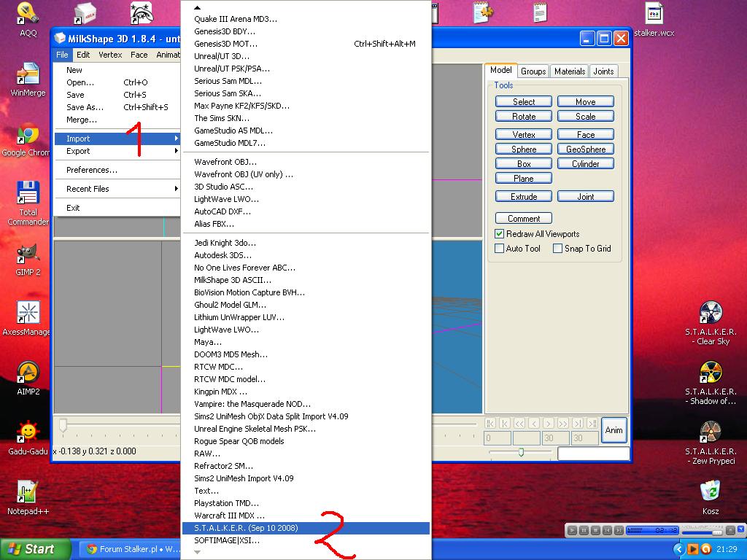Click the taskbar clock showing 21:29
The width and height of the screenshot is (747, 560).
727,549
